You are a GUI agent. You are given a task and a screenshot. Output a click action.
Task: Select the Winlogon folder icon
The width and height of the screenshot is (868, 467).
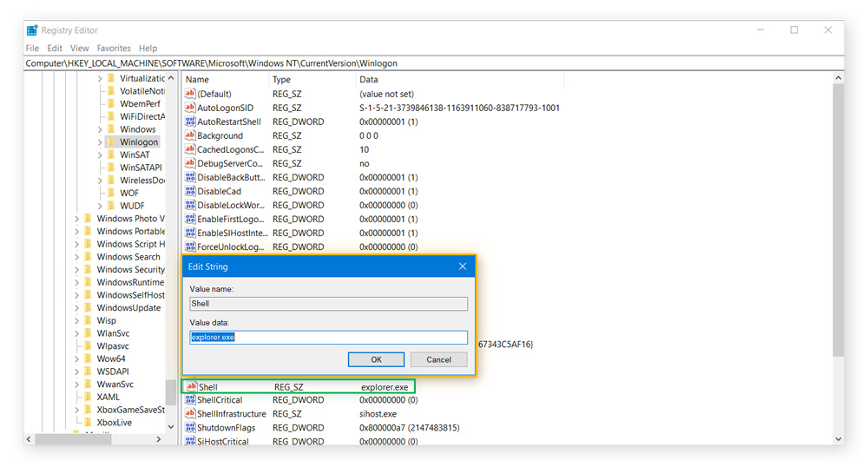[x=111, y=142]
